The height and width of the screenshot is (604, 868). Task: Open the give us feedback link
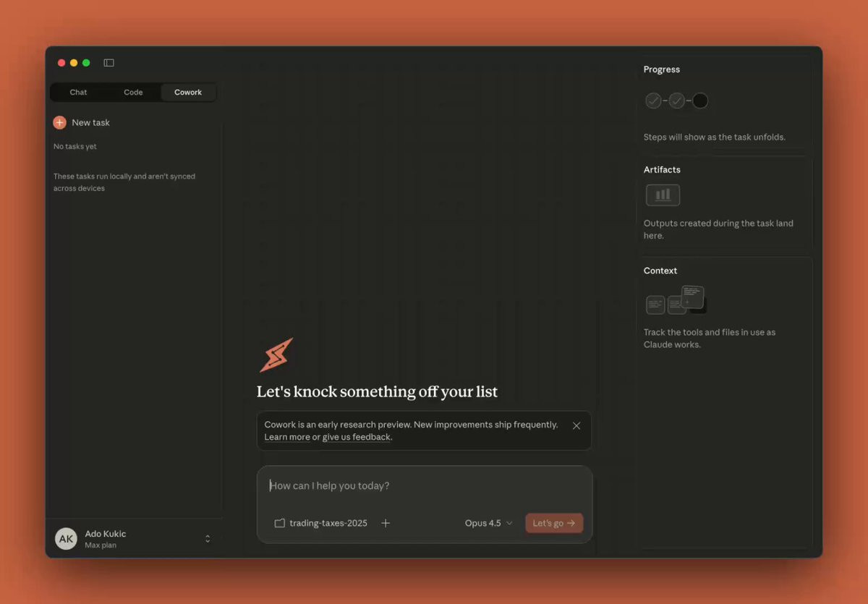357,437
